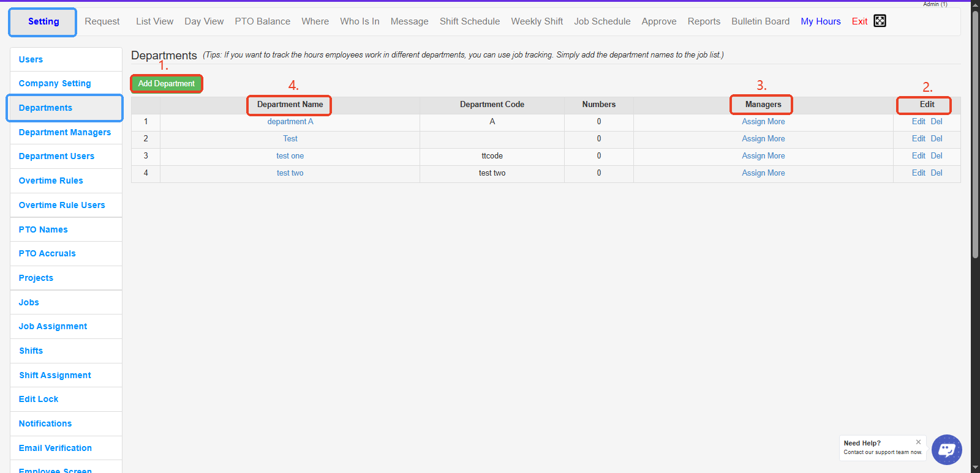Open the test one department link
The image size is (980, 473).
(x=290, y=156)
